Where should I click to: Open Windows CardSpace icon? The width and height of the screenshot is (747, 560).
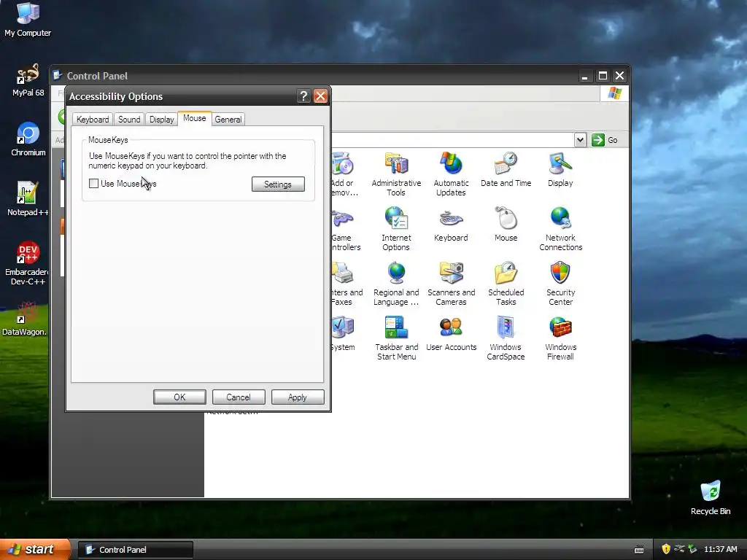(x=506, y=338)
